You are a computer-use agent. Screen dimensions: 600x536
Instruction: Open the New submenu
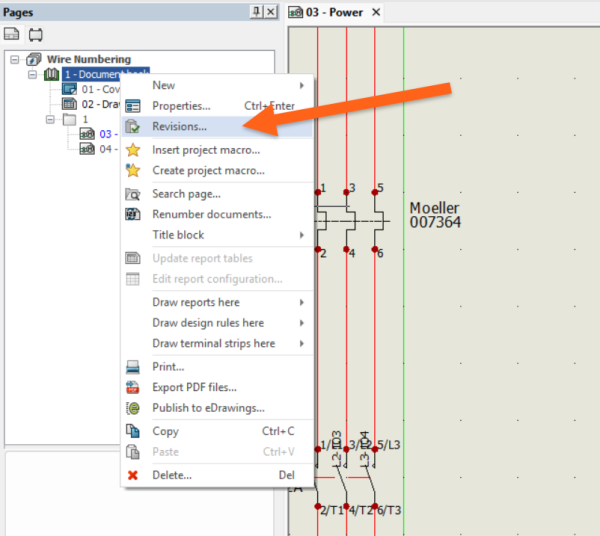tap(217, 85)
